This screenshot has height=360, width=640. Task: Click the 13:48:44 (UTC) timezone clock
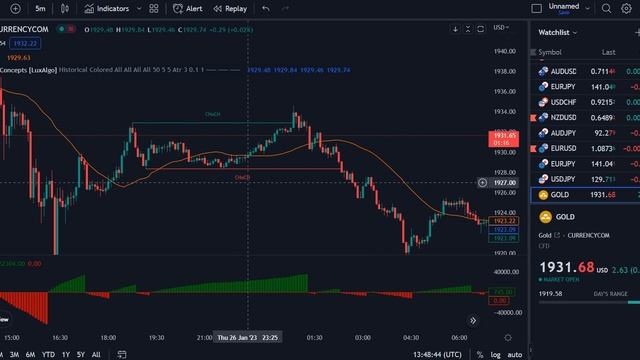pyautogui.click(x=437, y=355)
